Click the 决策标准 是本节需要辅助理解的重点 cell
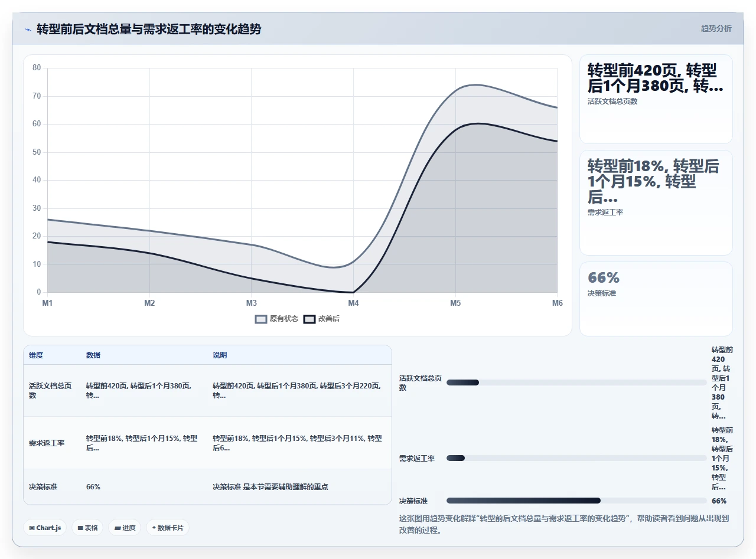Viewport: 756px width, 559px height. (299, 487)
